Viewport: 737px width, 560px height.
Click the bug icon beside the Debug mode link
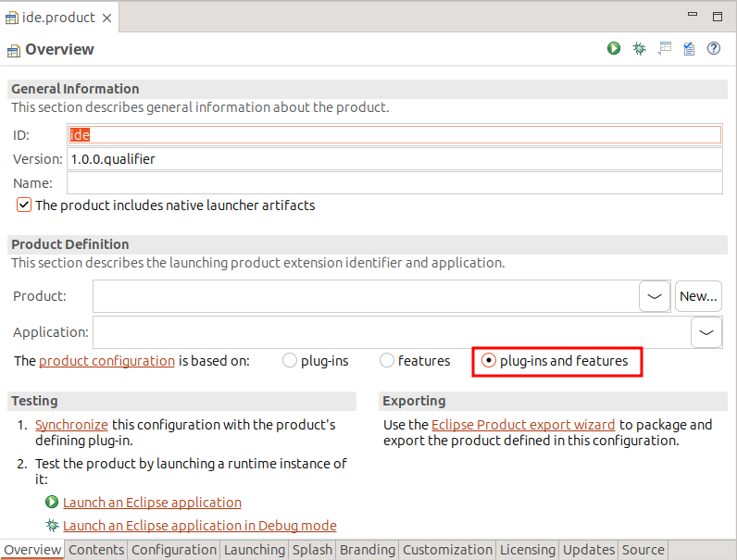point(52,525)
